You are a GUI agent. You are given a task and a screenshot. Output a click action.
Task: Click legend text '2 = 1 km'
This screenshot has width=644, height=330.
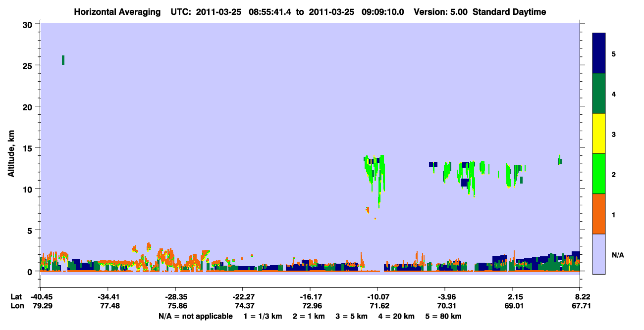[309, 316]
